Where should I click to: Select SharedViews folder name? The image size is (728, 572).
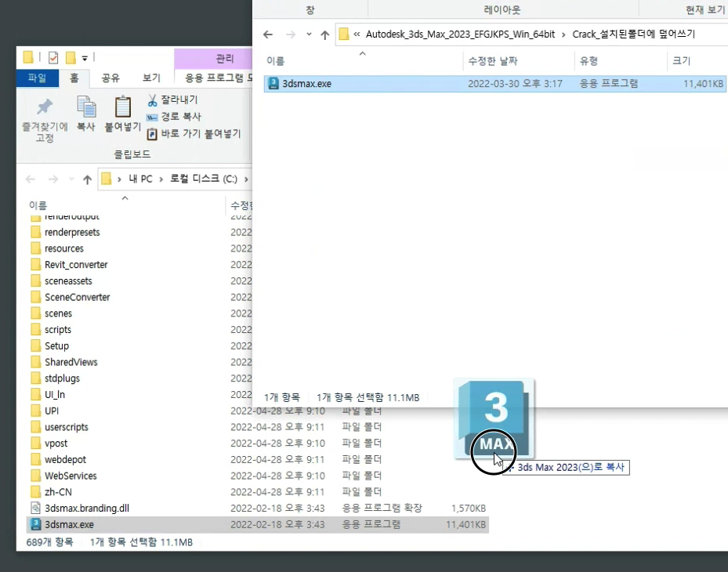click(71, 362)
